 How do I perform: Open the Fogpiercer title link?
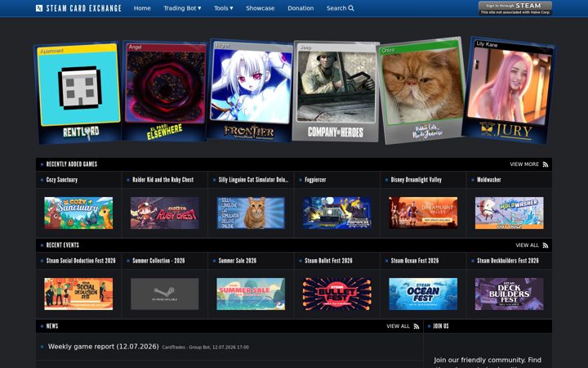tap(315, 179)
